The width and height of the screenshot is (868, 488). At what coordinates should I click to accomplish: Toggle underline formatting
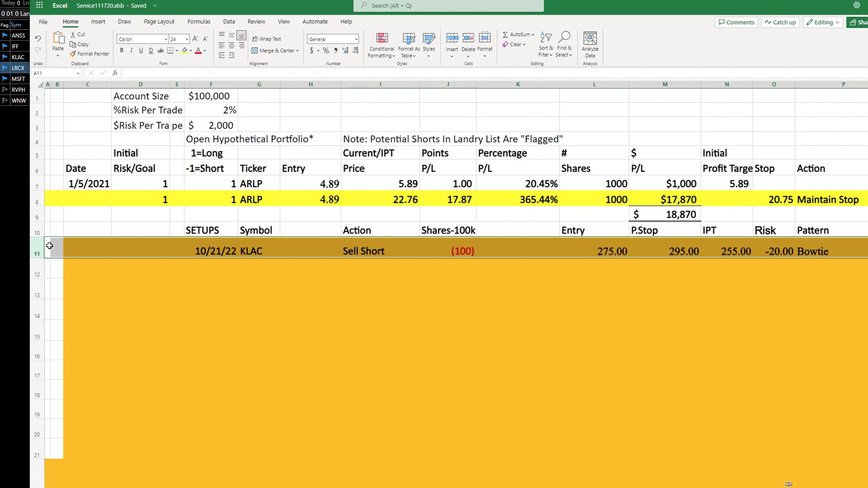coord(141,51)
